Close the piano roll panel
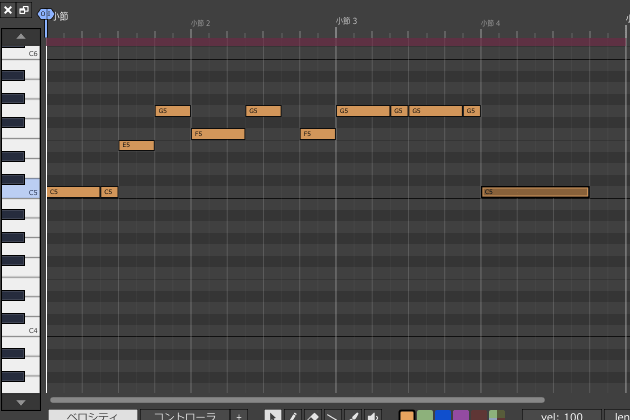Viewport: 630px width, 420px height. 8,10
